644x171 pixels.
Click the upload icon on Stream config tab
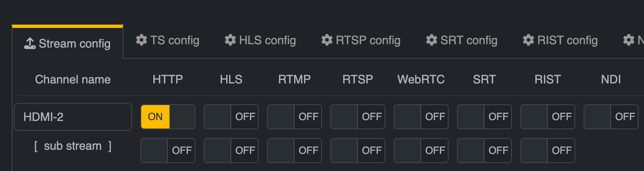(x=30, y=43)
